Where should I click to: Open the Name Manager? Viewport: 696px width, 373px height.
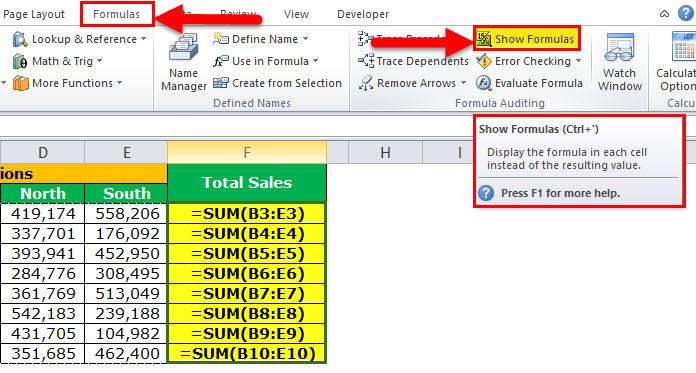[183, 62]
